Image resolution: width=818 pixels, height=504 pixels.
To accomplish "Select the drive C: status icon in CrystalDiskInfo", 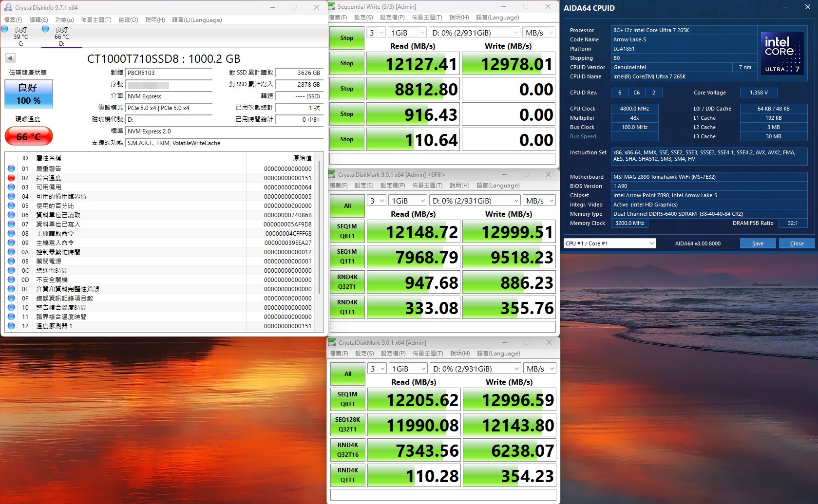I will pyautogui.click(x=5, y=29).
